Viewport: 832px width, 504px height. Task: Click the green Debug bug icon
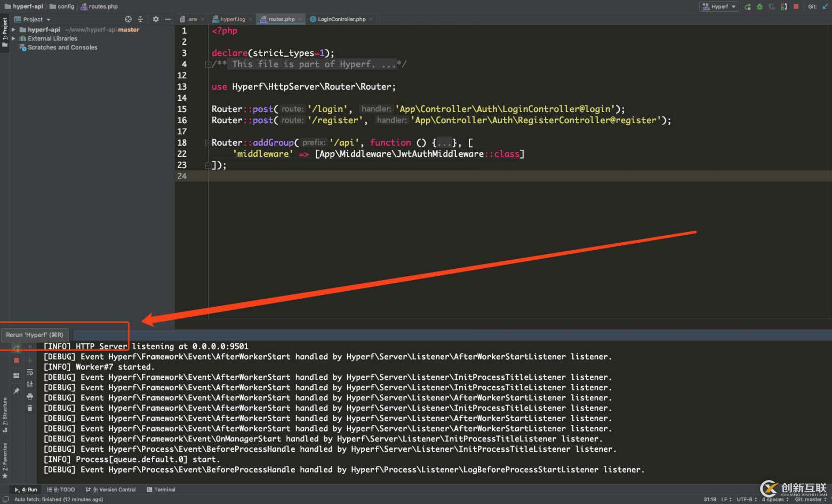point(759,7)
